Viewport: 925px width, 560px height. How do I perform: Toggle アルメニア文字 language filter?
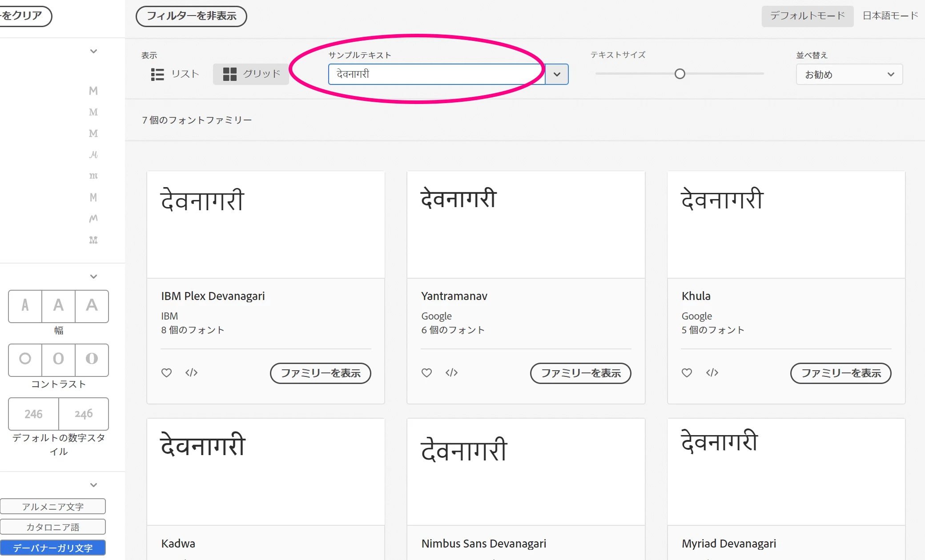pyautogui.click(x=52, y=506)
